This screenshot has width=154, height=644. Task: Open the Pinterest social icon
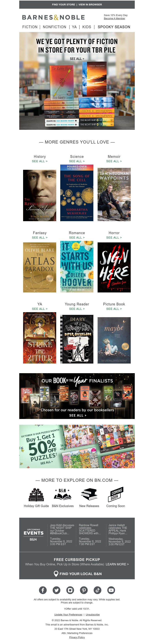pyautogui.click(x=84, y=590)
